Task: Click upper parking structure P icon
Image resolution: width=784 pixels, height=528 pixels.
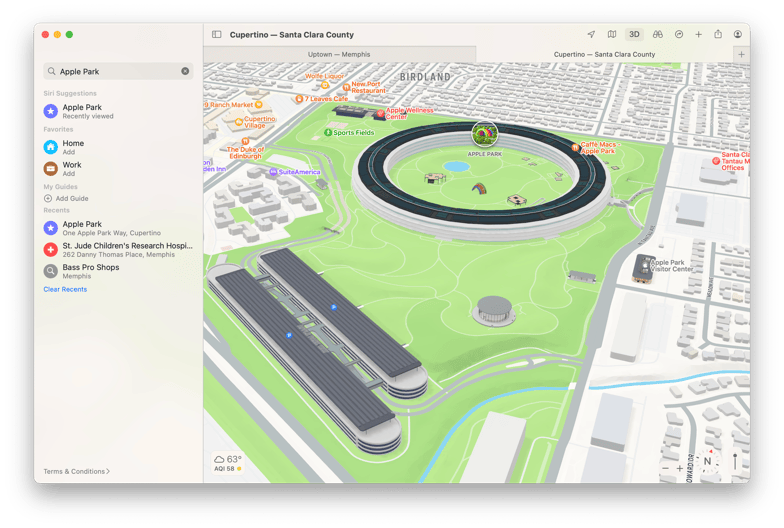Action: tap(334, 308)
